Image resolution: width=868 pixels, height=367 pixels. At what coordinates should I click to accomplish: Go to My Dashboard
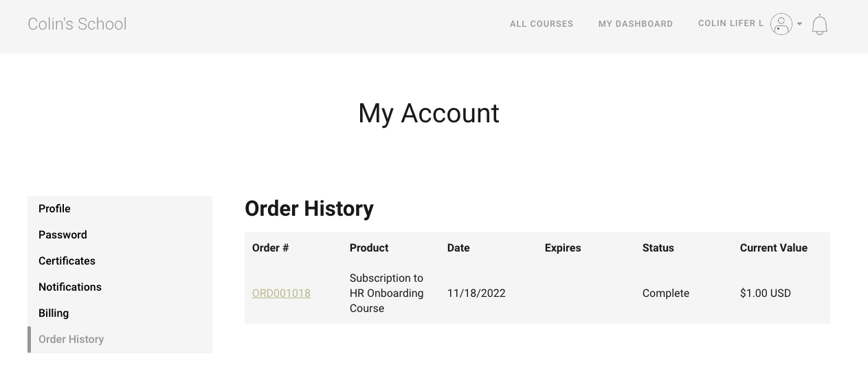[635, 24]
